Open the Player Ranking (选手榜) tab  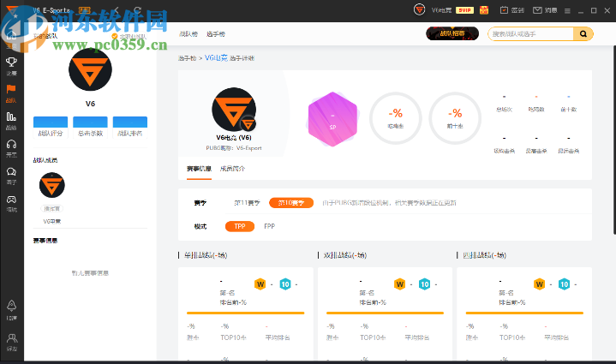pos(216,33)
